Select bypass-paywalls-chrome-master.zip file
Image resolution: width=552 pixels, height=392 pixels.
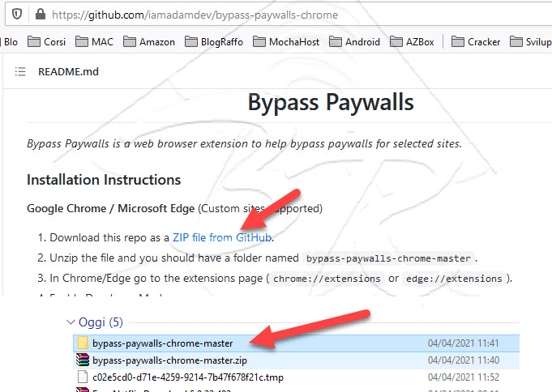[296, 360]
